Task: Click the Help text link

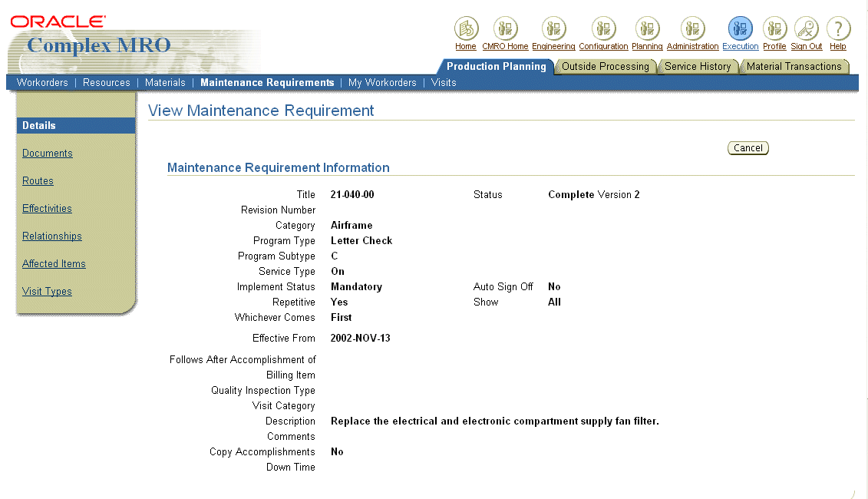Action: tap(837, 47)
